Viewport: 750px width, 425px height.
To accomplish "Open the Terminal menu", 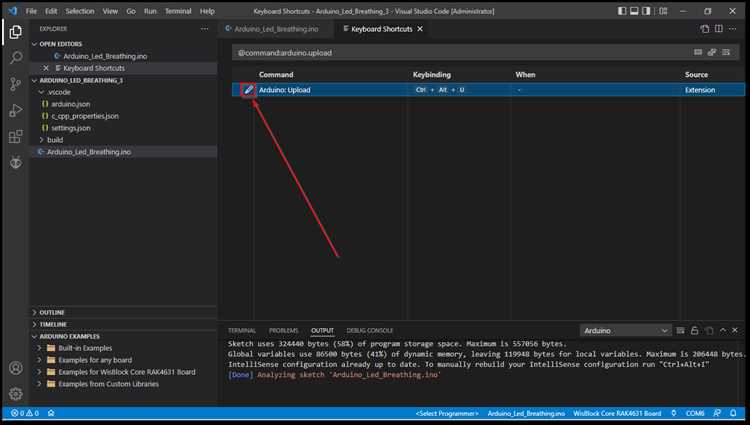I will click(178, 11).
